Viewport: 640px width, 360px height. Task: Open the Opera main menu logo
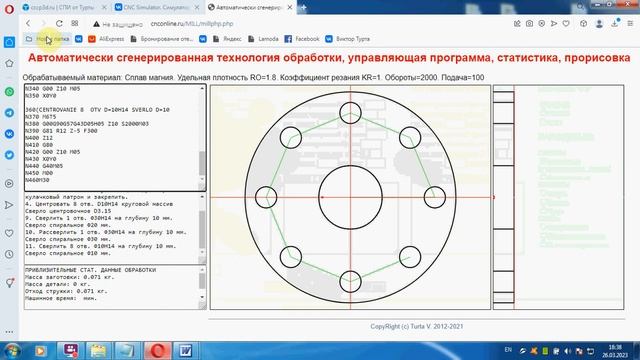pyautogui.click(x=9, y=9)
